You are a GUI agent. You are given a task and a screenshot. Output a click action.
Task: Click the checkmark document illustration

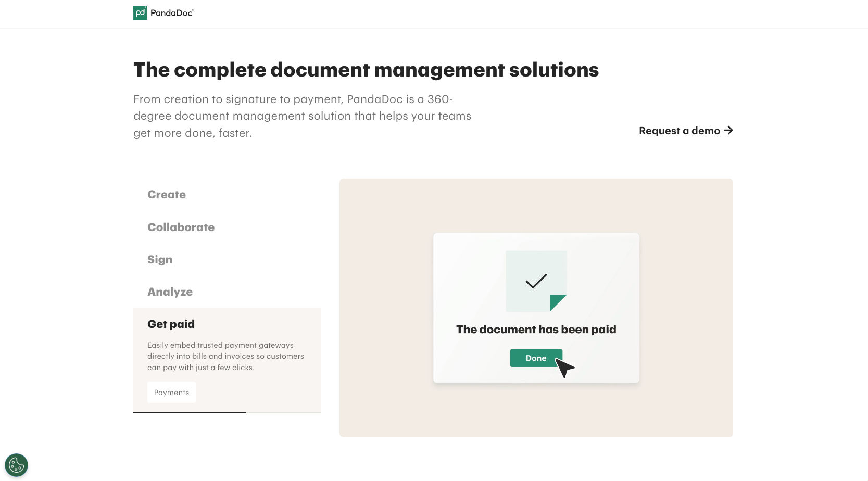[x=536, y=281]
